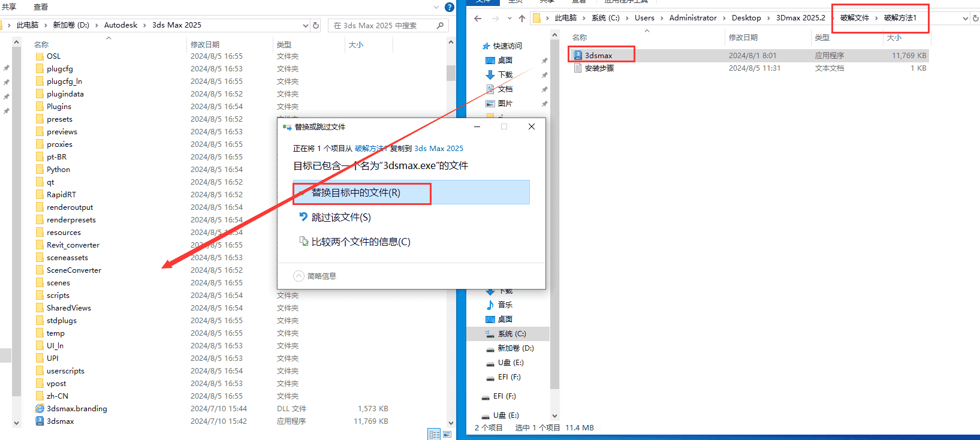Open 桌面 listed directly below 音乐
Image resolution: width=980 pixels, height=440 pixels.
pos(505,319)
